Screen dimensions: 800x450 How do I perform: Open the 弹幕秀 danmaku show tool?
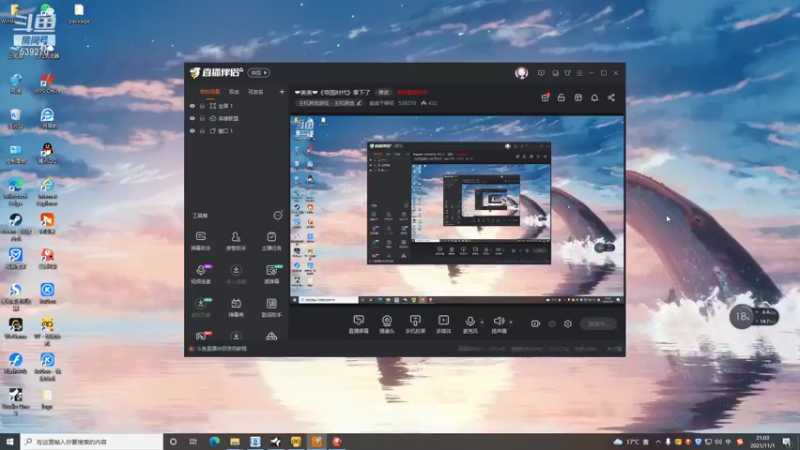(236, 308)
